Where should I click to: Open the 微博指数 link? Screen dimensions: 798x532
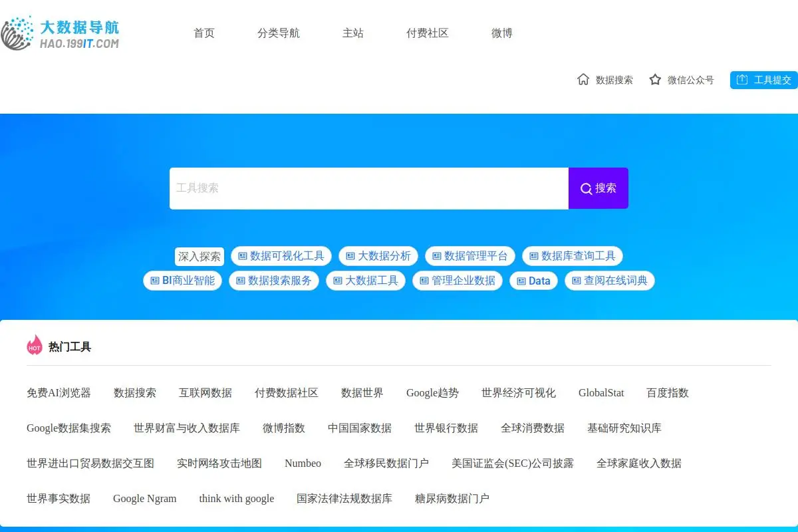(x=284, y=428)
